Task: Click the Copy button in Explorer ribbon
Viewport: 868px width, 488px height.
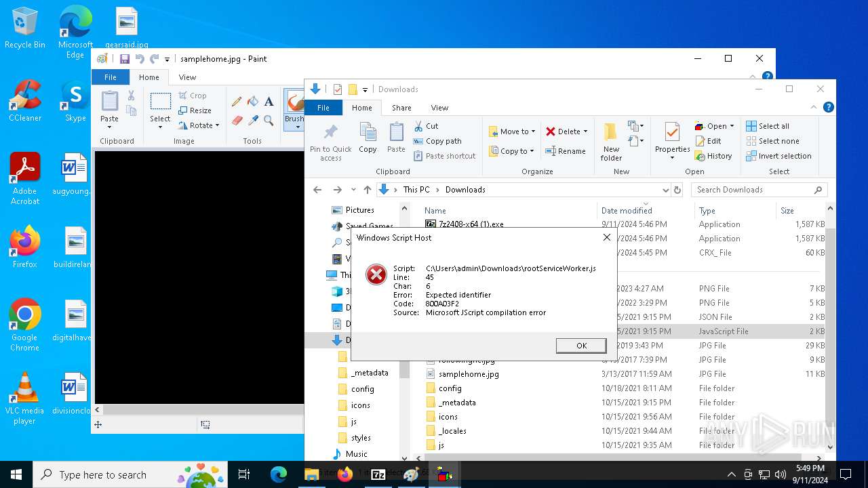Action: (x=368, y=138)
